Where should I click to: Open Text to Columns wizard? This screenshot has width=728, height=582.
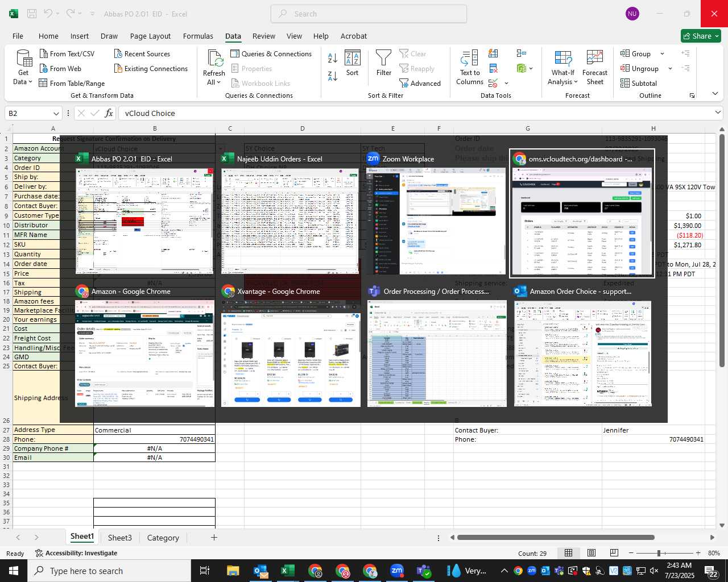(470, 68)
